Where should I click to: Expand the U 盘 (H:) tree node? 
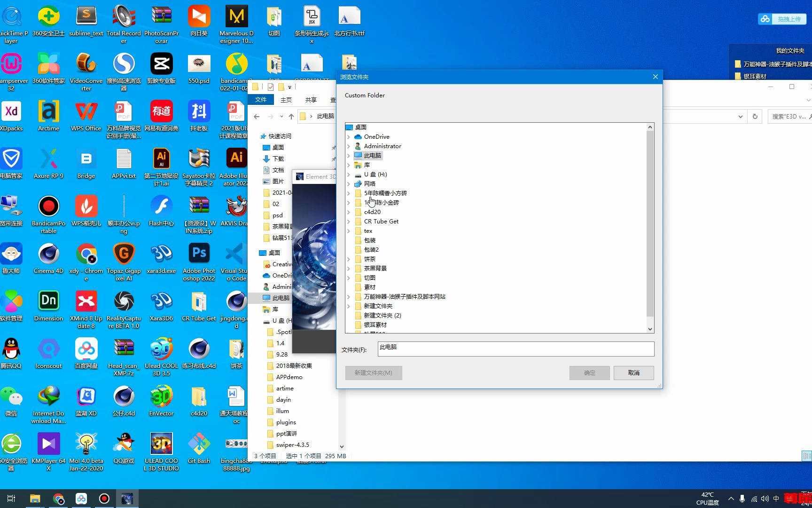(x=349, y=175)
